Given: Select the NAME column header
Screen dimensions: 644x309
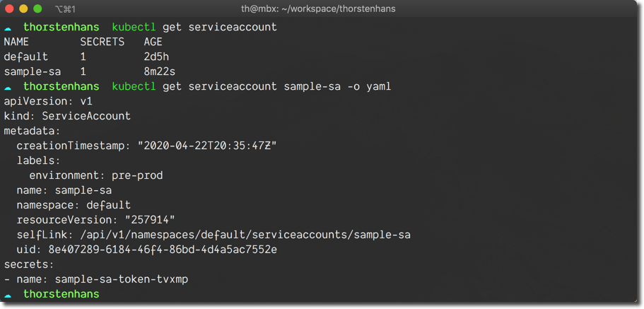Looking at the screenshot, I should click(x=16, y=42).
